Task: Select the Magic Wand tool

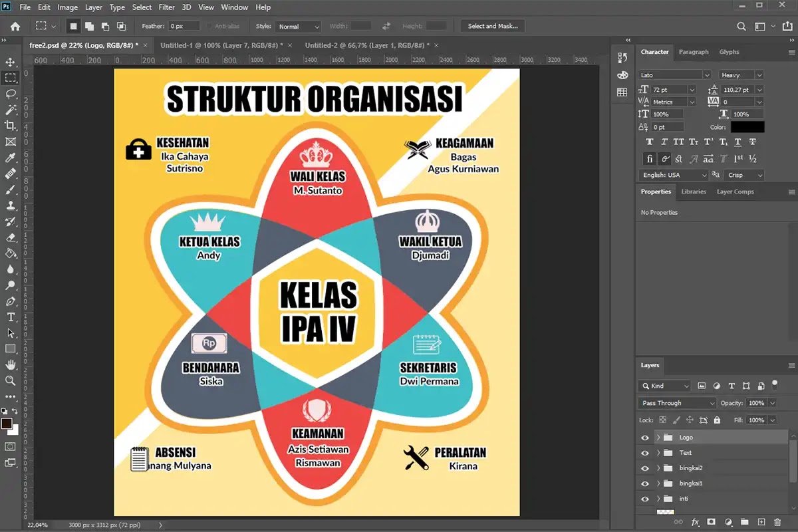Action: [x=11, y=110]
